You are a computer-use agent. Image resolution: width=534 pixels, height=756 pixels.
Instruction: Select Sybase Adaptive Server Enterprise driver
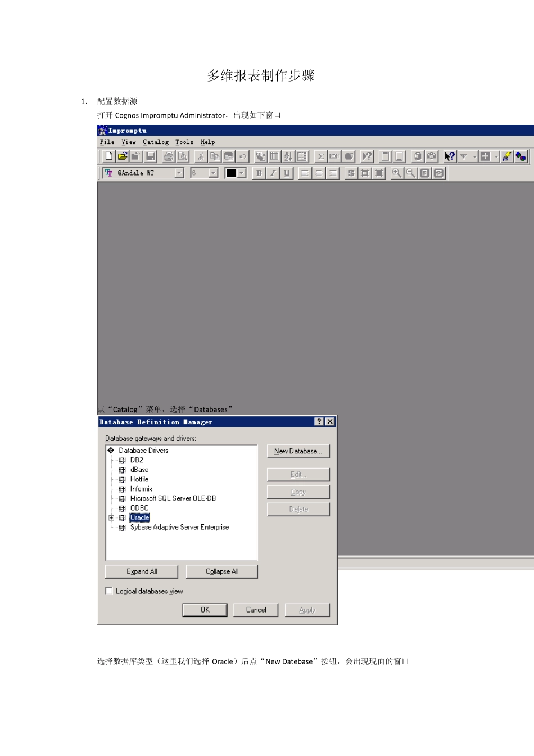tap(179, 527)
